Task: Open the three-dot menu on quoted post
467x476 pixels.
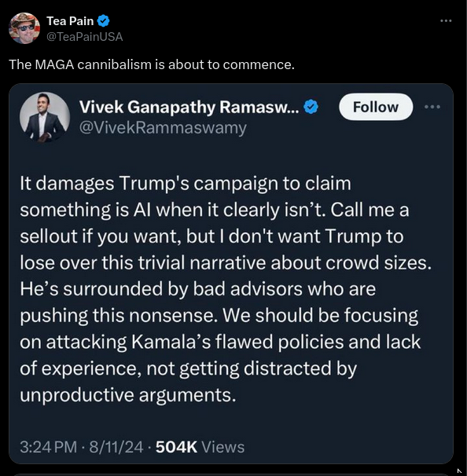Action: [432, 107]
